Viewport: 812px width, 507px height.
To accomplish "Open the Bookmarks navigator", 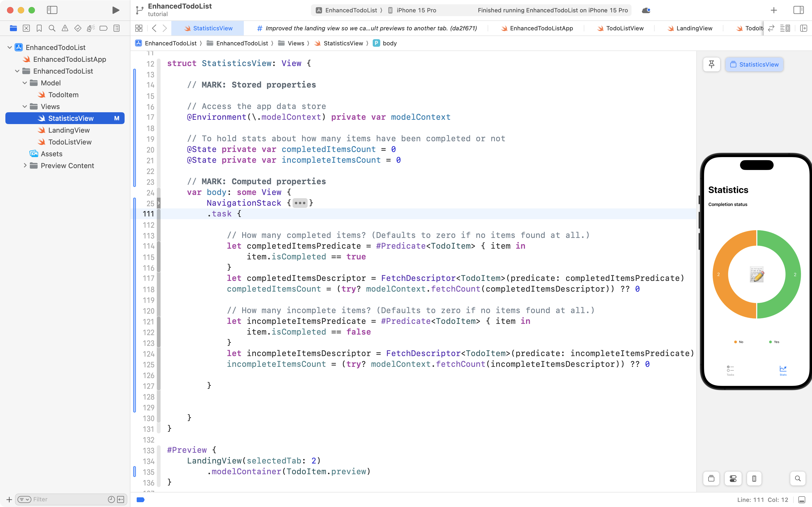I will [x=39, y=28].
